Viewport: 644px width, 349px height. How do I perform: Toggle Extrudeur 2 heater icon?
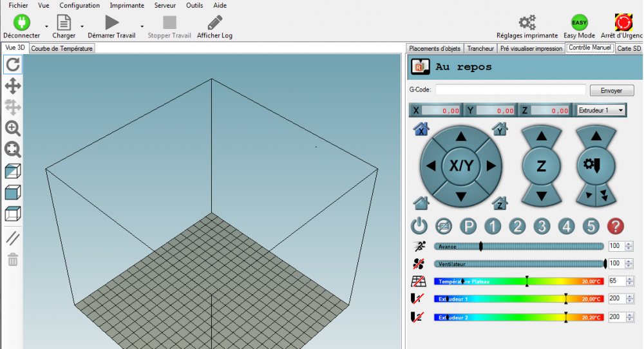coord(417,317)
